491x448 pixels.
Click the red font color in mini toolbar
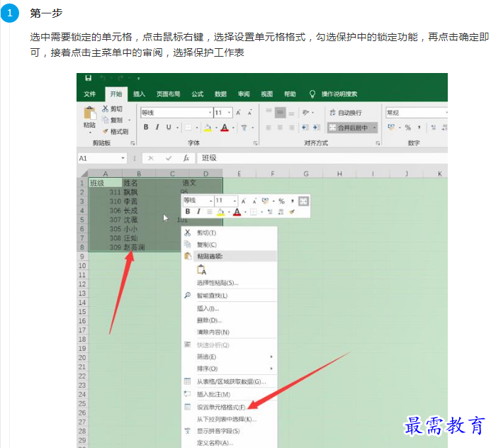tap(237, 212)
